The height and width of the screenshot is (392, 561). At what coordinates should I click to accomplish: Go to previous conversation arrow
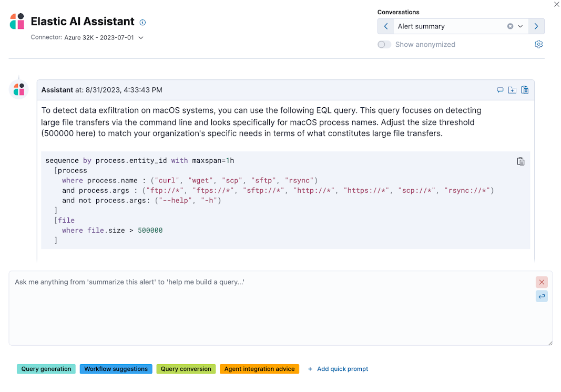point(386,26)
